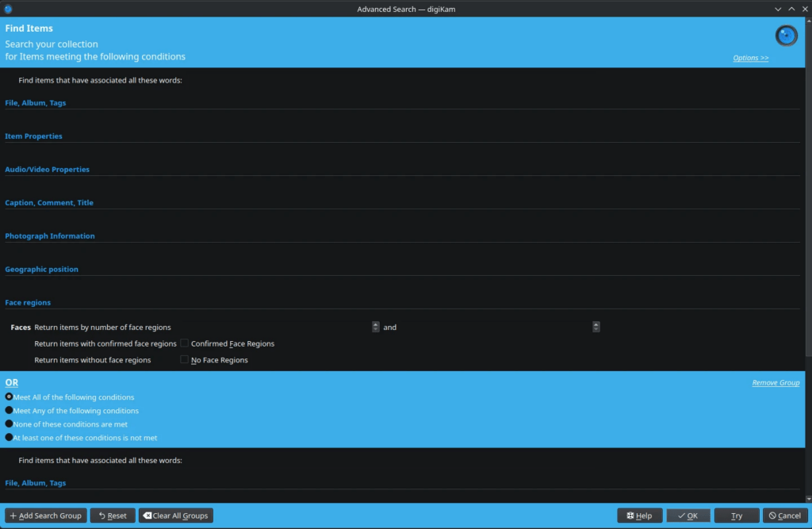Adjust the minimum face regions spinbox
The image size is (812, 529).
coord(375,327)
